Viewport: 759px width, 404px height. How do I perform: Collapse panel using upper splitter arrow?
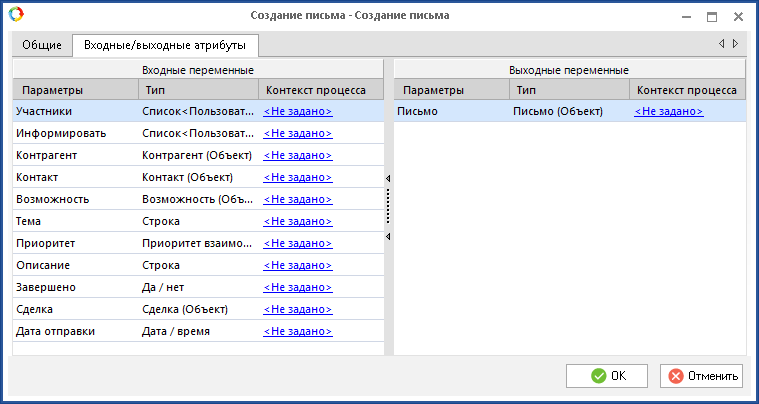[388, 178]
